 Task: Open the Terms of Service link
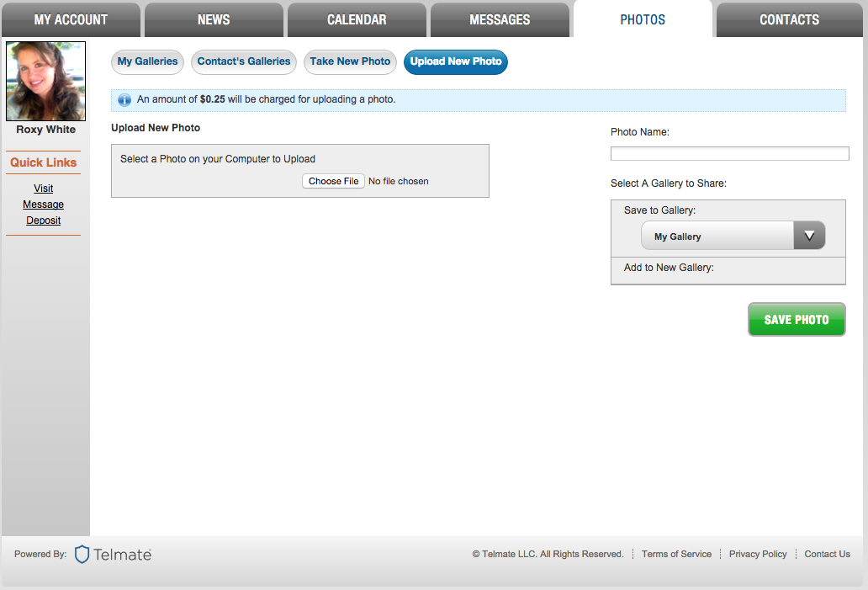coord(676,554)
